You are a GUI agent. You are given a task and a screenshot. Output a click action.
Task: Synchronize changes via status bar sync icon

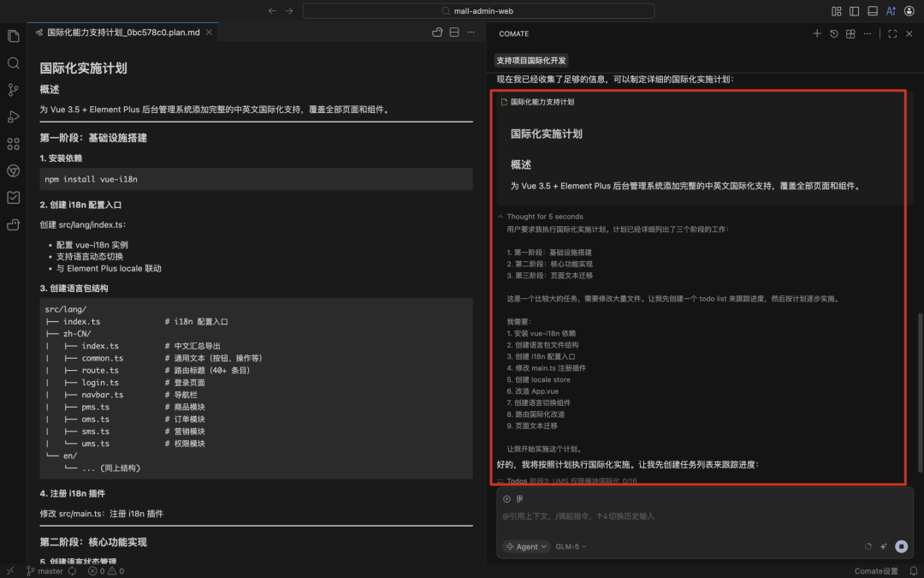point(73,571)
